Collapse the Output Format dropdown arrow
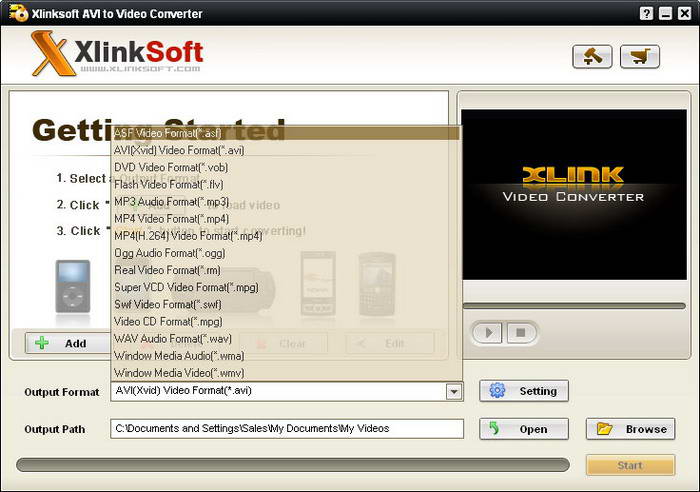700x492 pixels. tap(454, 392)
